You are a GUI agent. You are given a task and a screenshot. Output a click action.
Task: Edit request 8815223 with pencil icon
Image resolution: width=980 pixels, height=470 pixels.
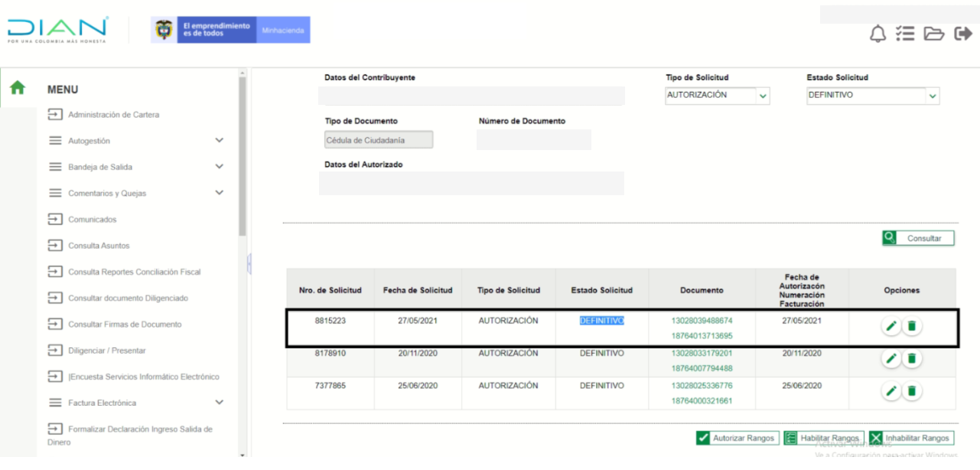coord(890,326)
